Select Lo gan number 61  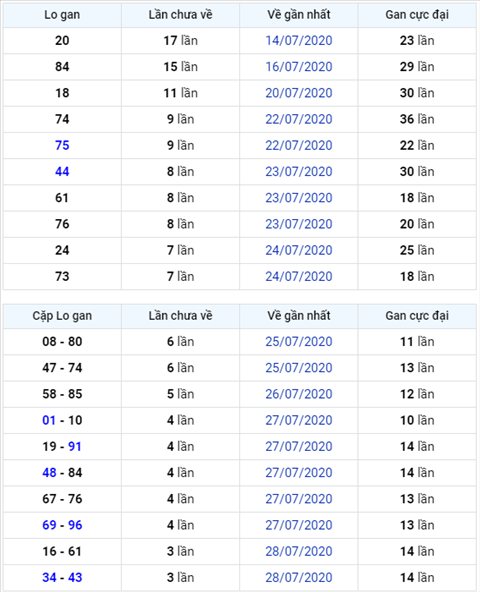pyautogui.click(x=62, y=197)
